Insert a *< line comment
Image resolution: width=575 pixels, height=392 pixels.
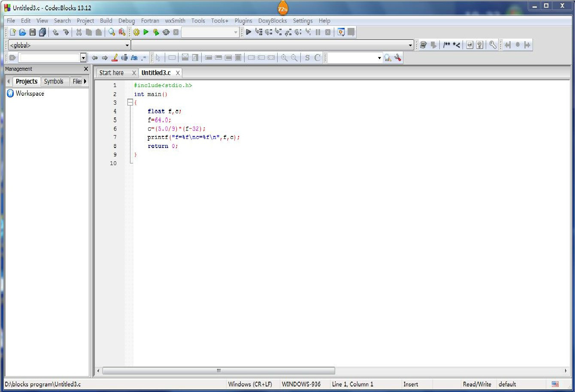456,45
